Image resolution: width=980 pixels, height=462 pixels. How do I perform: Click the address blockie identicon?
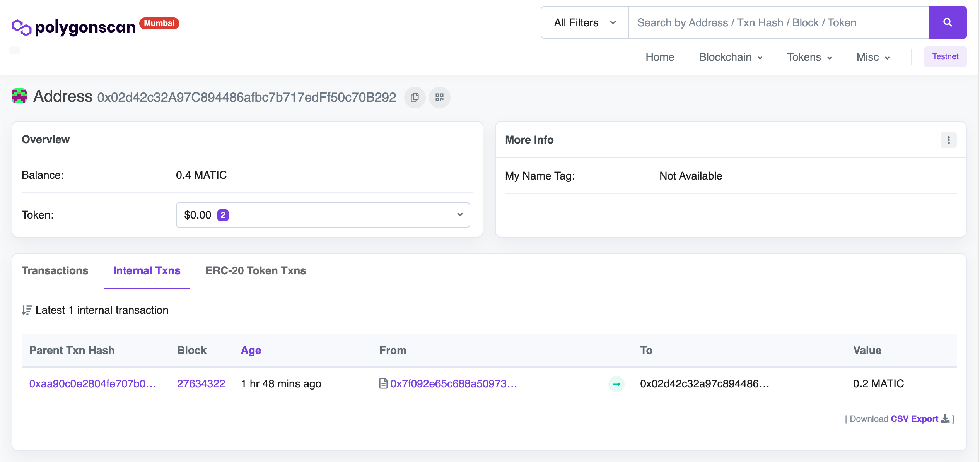(19, 96)
